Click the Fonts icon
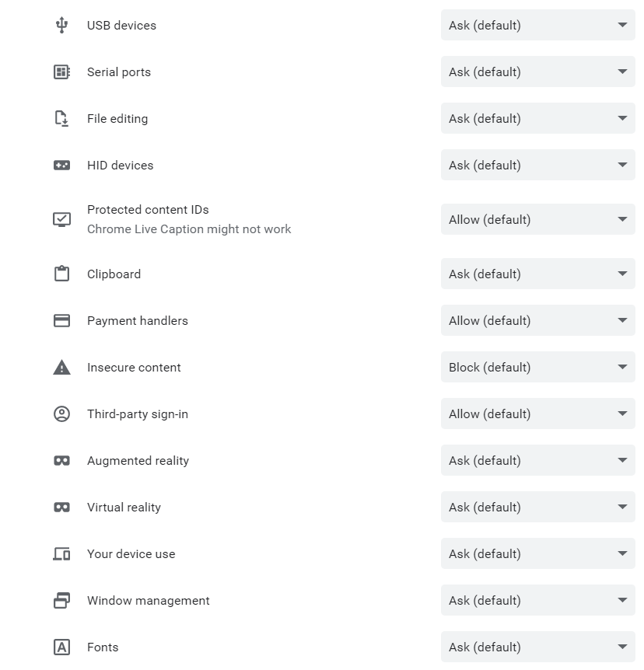 pyautogui.click(x=61, y=647)
